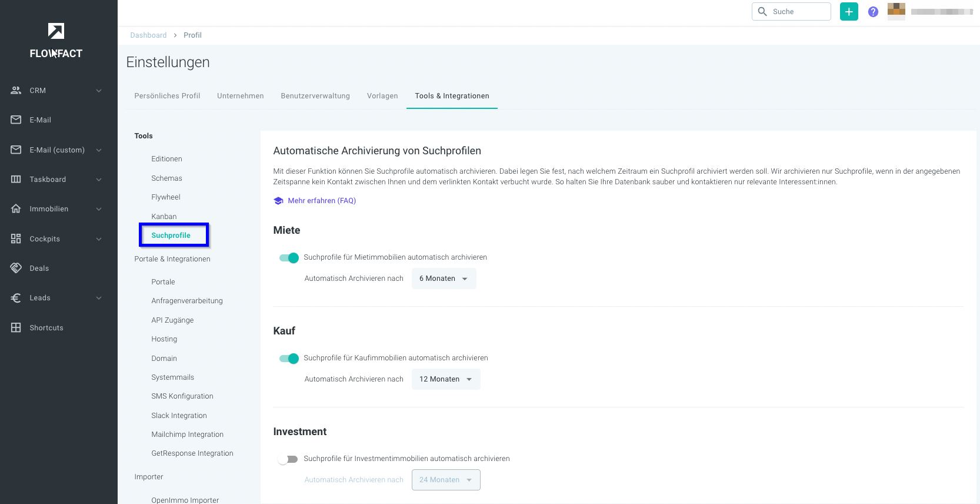Image resolution: width=980 pixels, height=504 pixels.
Task: Click the Immobilien house icon
Action: [16, 209]
